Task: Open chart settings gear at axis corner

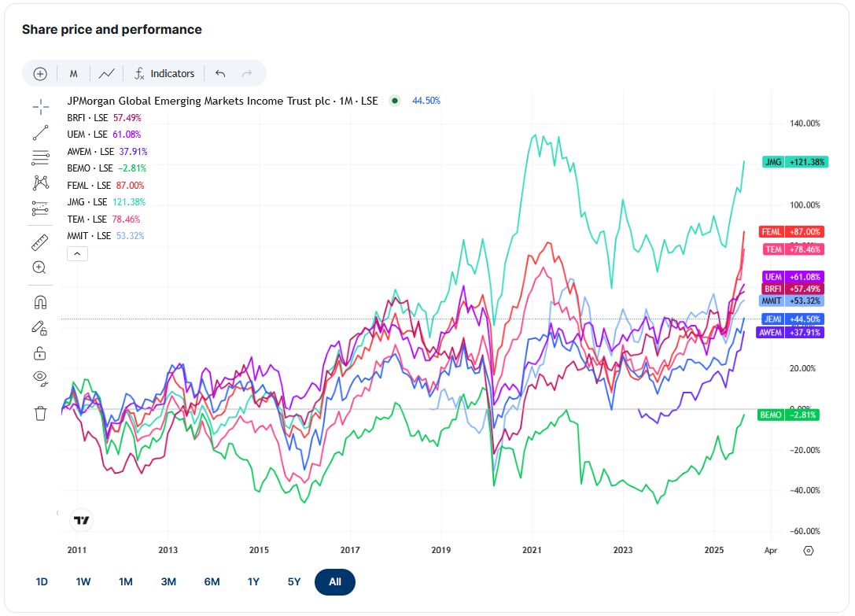Action: 809,551
